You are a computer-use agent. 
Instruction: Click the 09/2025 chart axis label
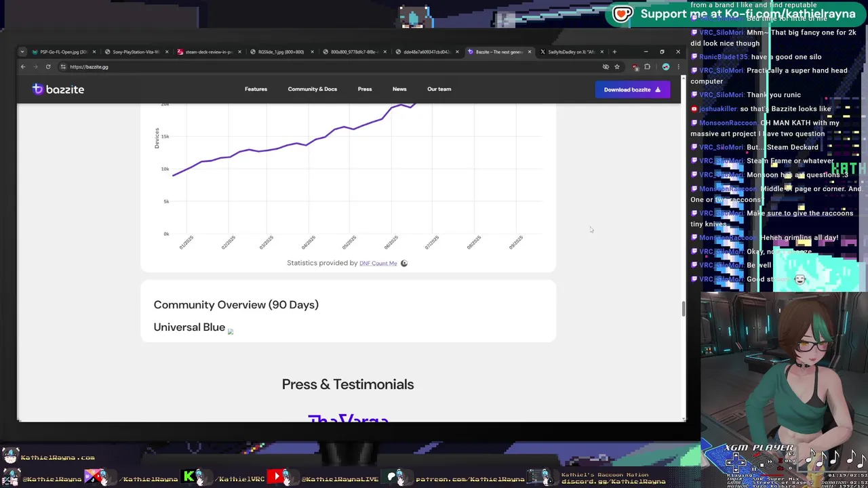tap(515, 242)
